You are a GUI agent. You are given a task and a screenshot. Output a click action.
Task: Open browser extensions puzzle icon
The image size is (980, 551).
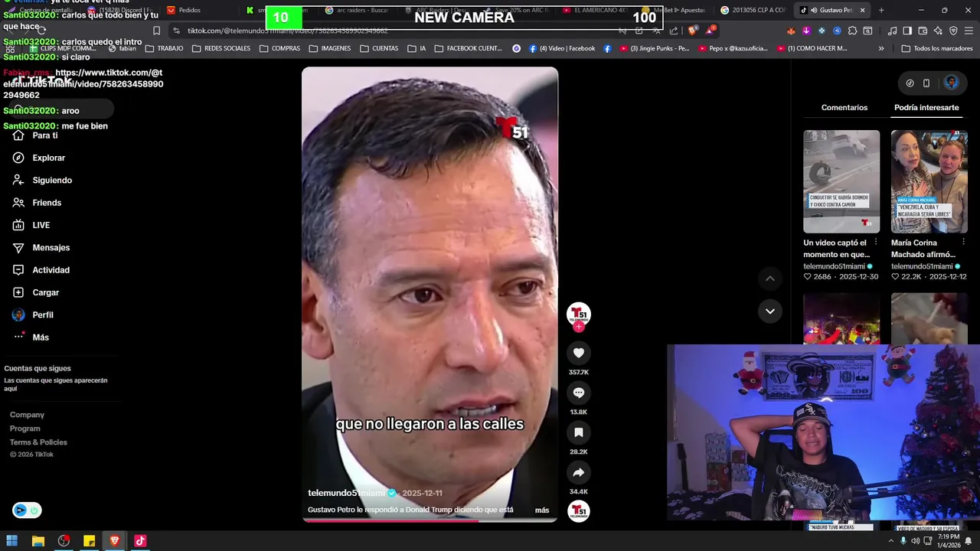pyautogui.click(x=852, y=31)
